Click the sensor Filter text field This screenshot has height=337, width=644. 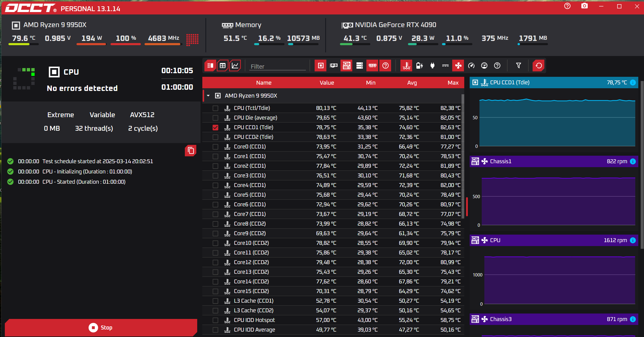coord(277,66)
